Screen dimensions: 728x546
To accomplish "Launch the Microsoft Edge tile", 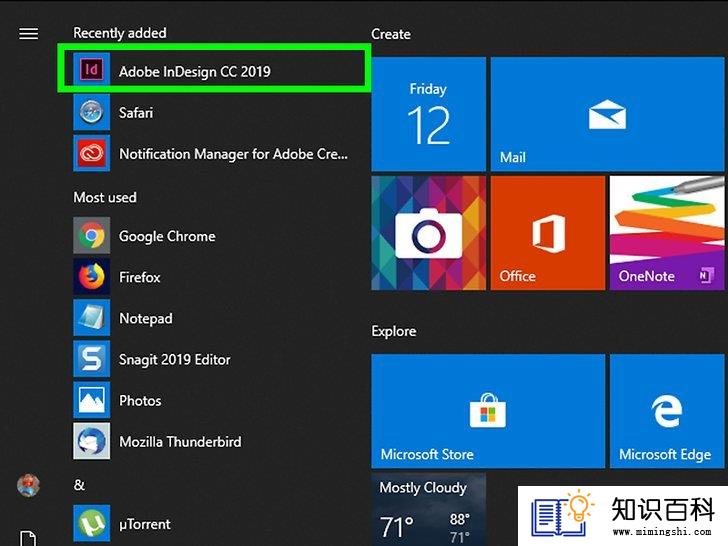I will click(667, 411).
